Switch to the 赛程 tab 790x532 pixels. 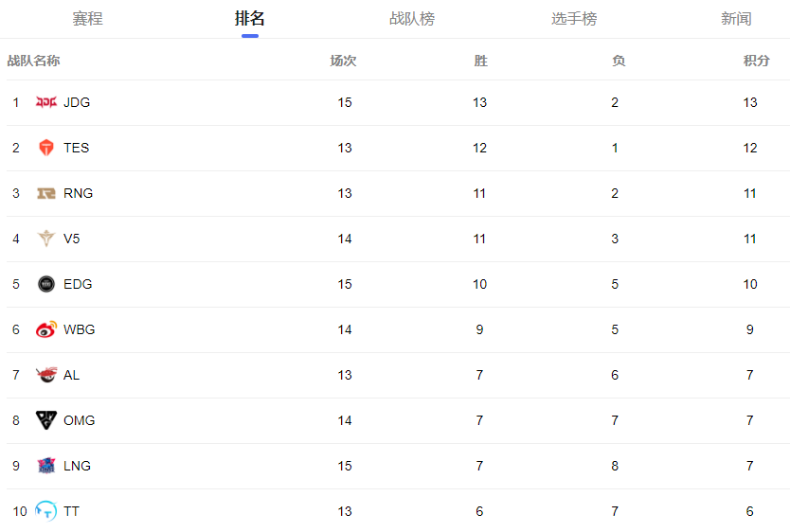[87, 19]
